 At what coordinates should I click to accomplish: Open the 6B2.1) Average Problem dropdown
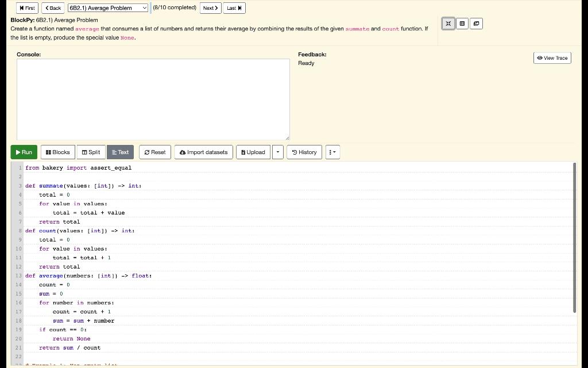tap(108, 8)
